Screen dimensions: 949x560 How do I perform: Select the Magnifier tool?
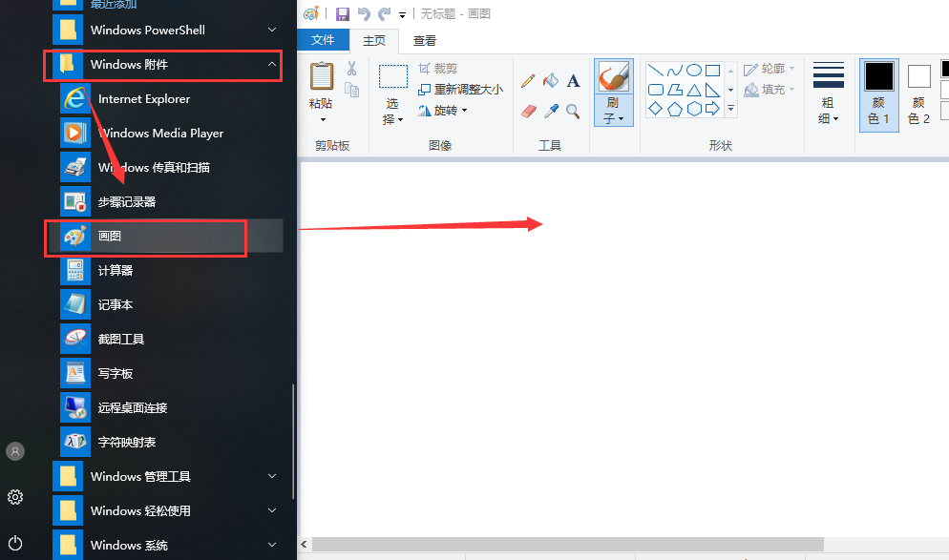pyautogui.click(x=574, y=112)
